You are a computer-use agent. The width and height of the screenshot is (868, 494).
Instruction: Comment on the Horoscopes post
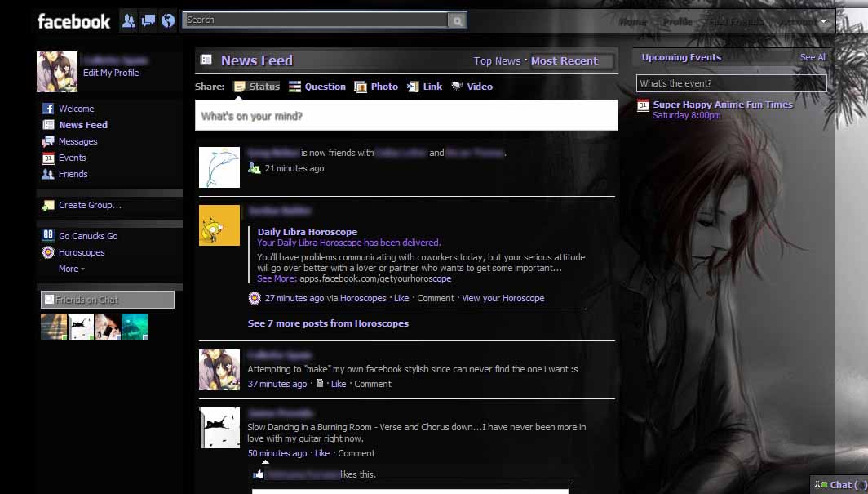pyautogui.click(x=435, y=298)
